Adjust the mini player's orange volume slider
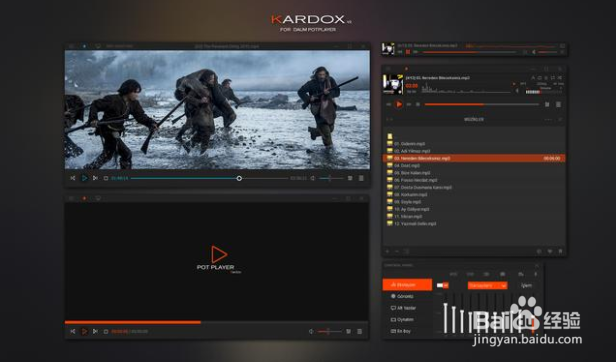Screen dimensions: 616x362 [x=548, y=51]
